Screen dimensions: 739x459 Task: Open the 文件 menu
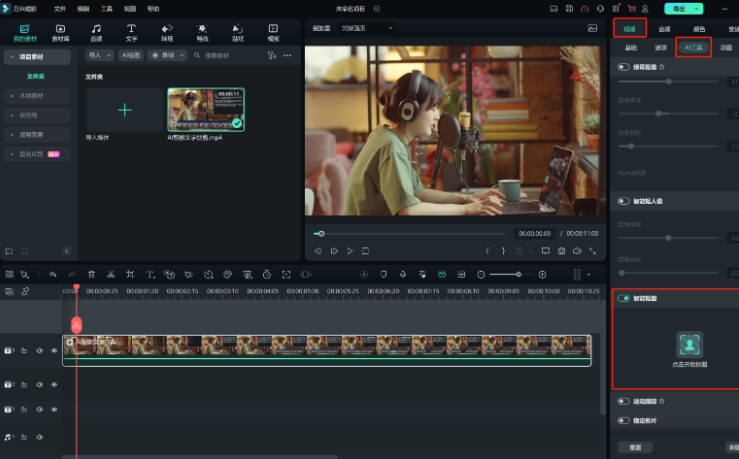click(60, 8)
